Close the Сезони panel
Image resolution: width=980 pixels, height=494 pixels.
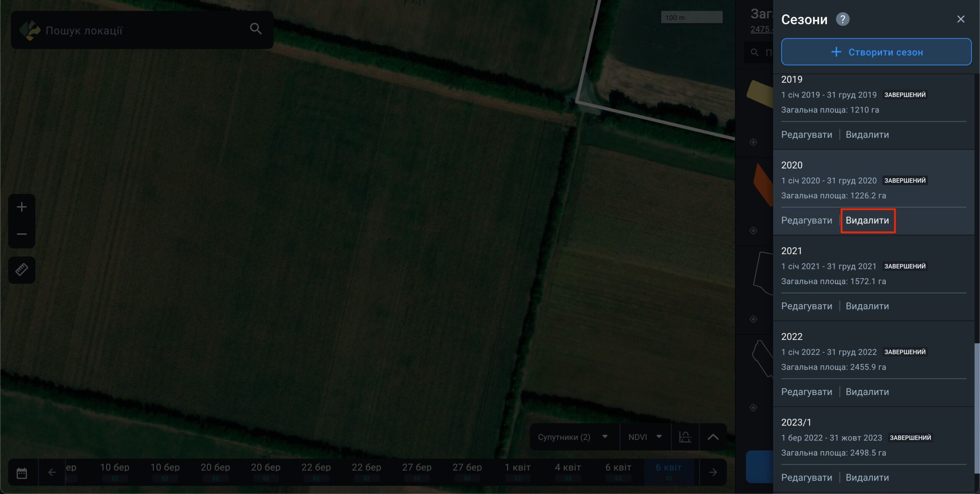point(960,19)
